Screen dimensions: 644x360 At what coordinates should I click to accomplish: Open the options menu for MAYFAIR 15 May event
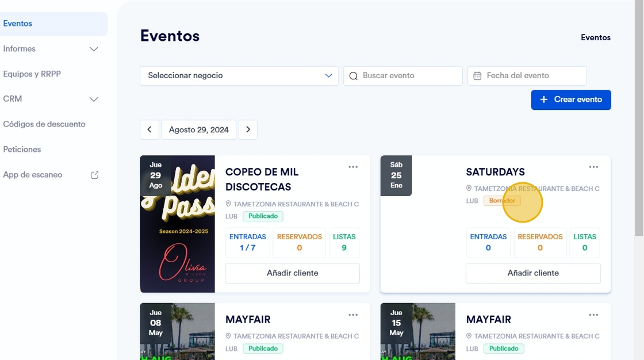click(x=593, y=315)
